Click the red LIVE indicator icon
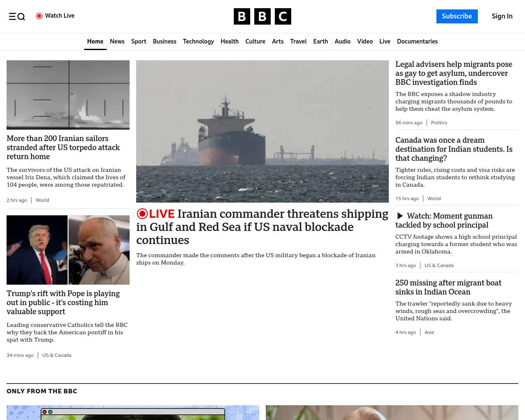Viewport: 525px width, 420px height. pyautogui.click(x=142, y=214)
